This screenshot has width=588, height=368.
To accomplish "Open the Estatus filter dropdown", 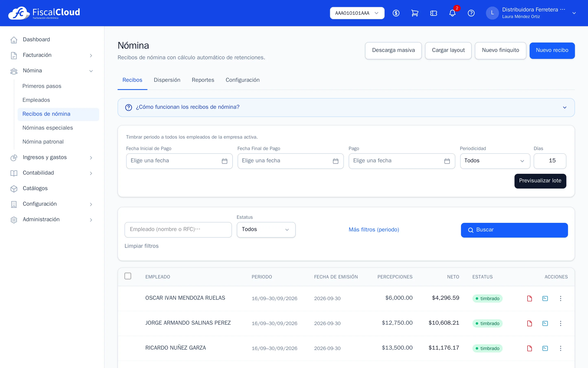I will (x=266, y=230).
